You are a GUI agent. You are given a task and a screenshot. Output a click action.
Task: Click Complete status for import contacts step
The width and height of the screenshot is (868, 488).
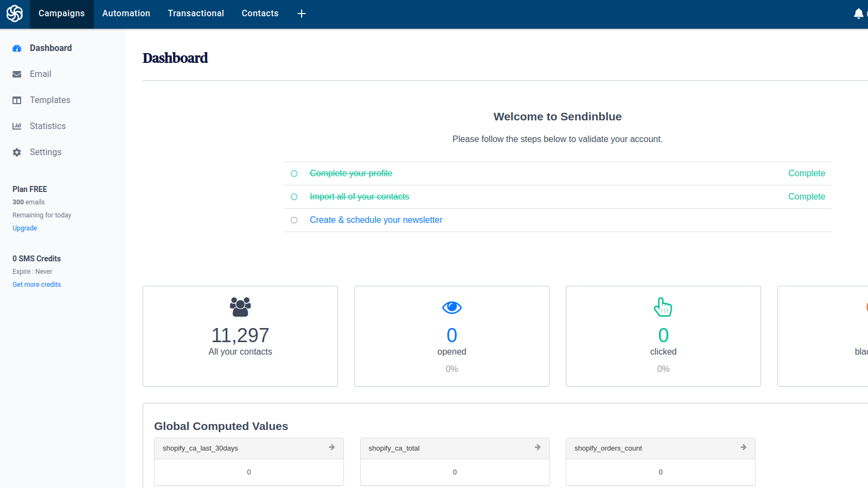click(x=807, y=197)
